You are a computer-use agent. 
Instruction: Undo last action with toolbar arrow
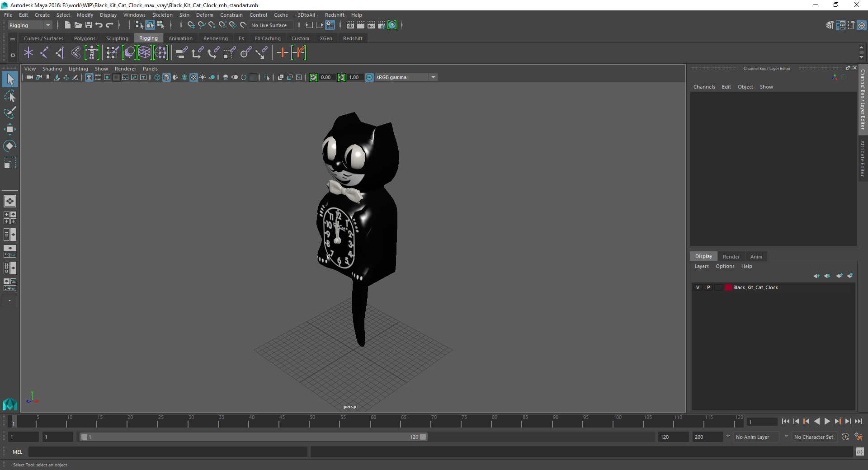99,25
